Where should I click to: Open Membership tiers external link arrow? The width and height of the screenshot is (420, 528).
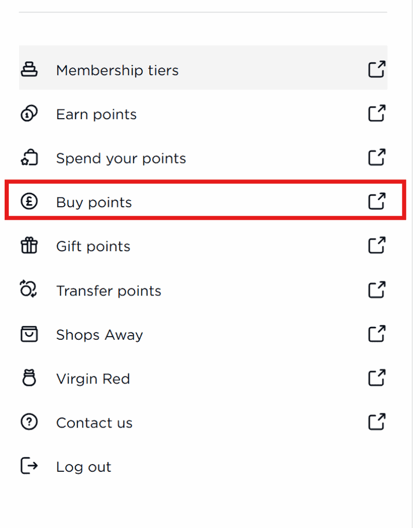(377, 70)
